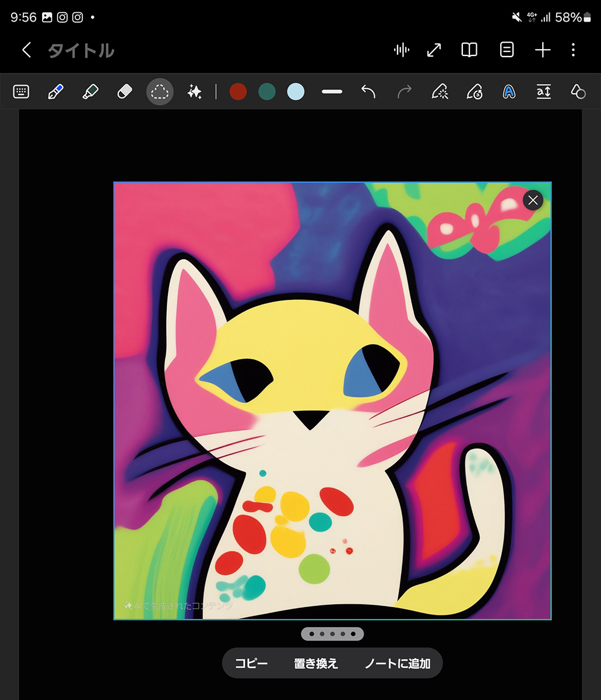Open the pen thickness line selector
This screenshot has width=601, height=700.
(332, 92)
